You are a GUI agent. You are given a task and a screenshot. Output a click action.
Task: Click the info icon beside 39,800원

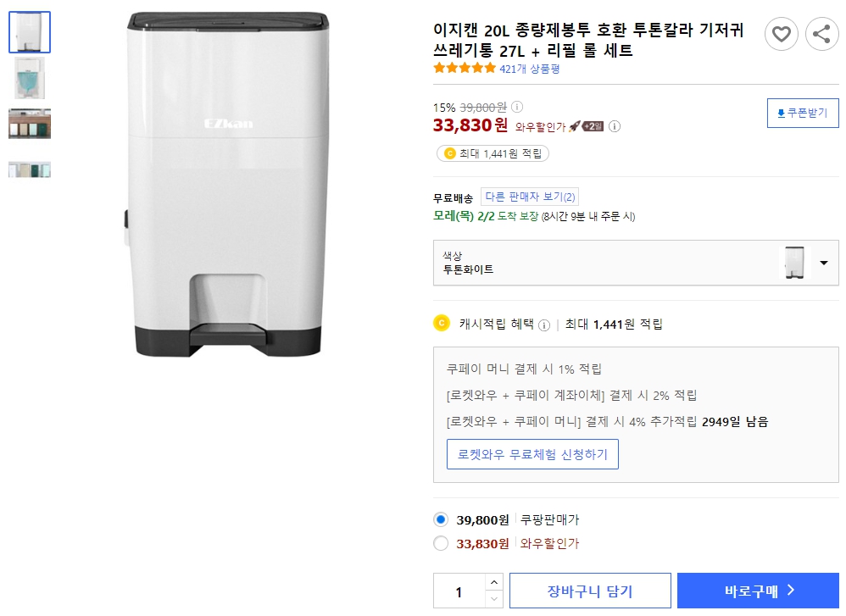point(518,107)
